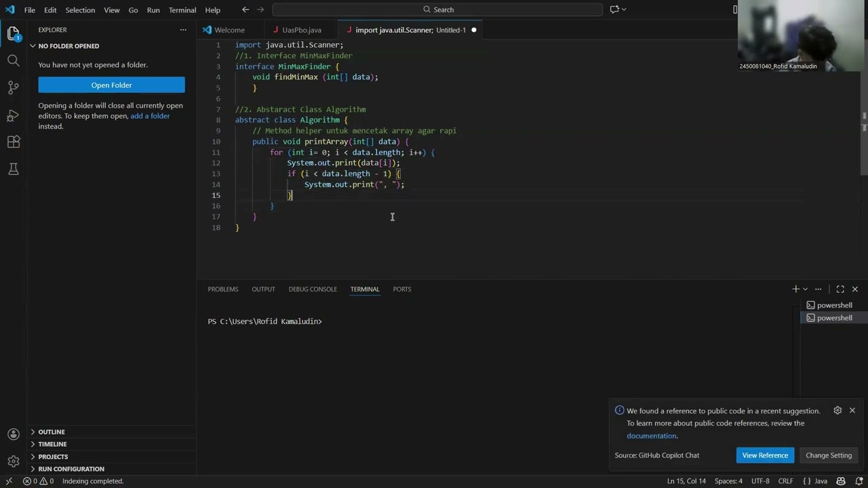Expand the Outline section
The height and width of the screenshot is (488, 868).
point(112,432)
